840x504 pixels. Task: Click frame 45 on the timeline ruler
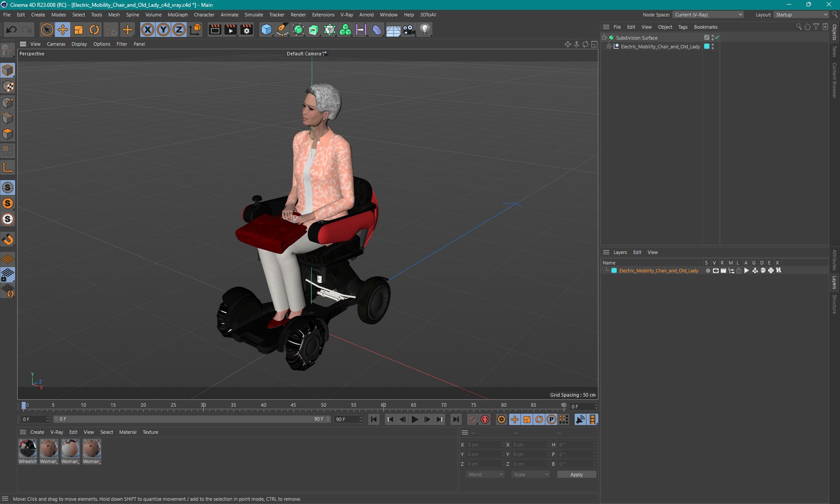pyautogui.click(x=293, y=405)
